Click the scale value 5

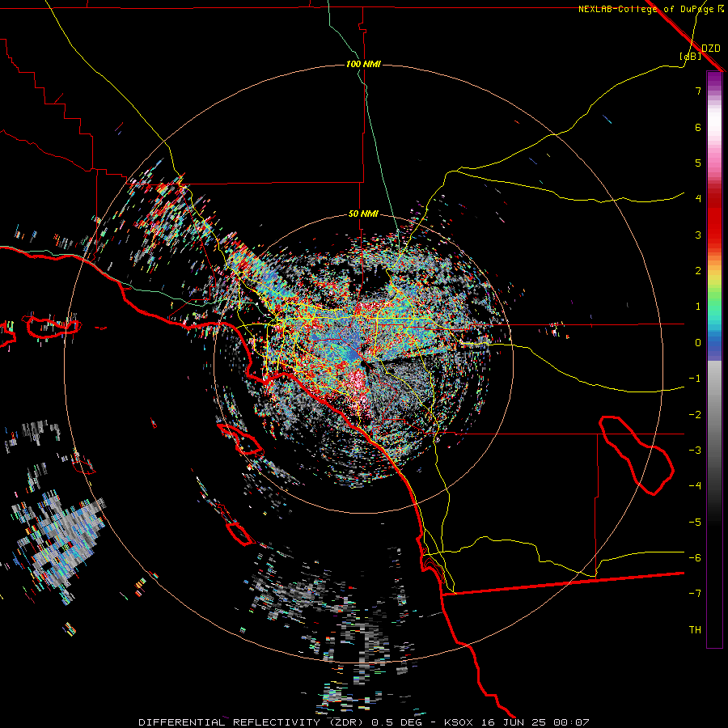698,163
